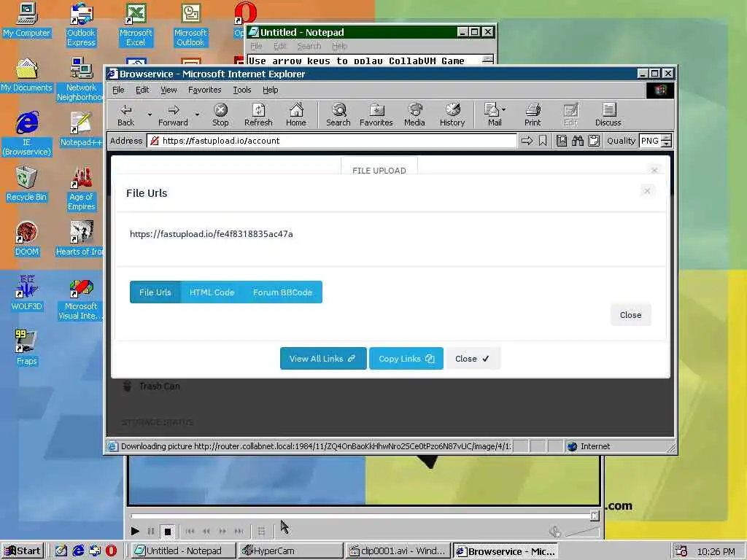Switch to the Forum BBCode tab

(x=282, y=292)
